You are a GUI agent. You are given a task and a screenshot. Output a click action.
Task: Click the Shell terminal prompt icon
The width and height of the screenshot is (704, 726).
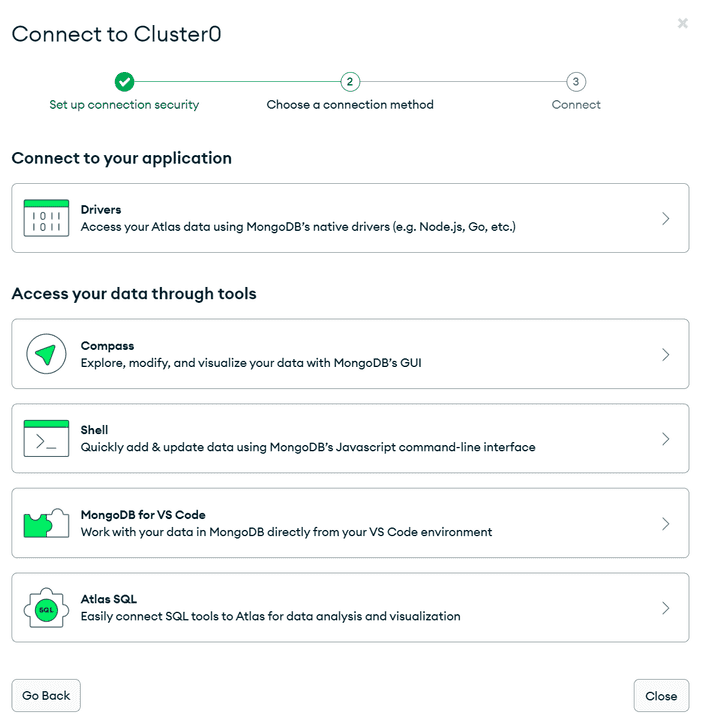pyautogui.click(x=46, y=438)
